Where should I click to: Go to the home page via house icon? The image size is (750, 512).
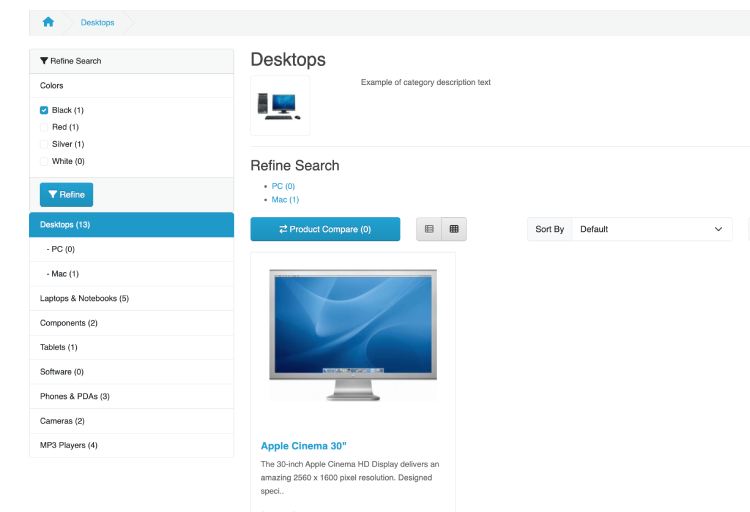point(48,22)
